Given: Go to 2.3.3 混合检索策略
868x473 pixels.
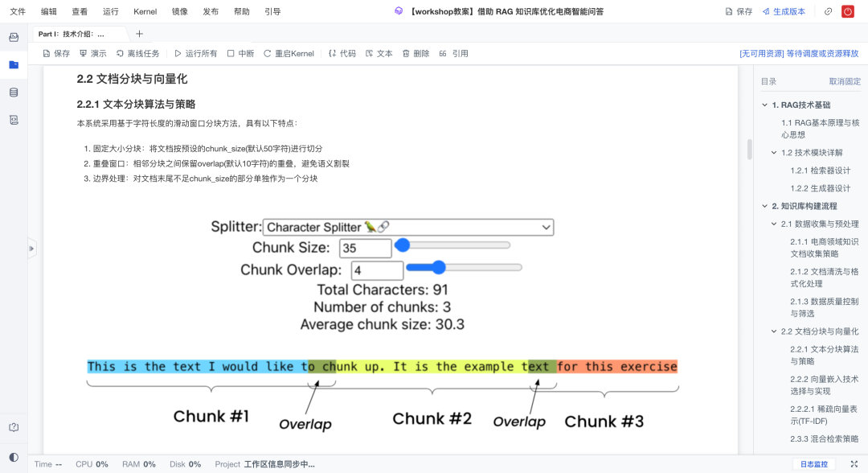Looking at the screenshot, I should click(x=825, y=438).
